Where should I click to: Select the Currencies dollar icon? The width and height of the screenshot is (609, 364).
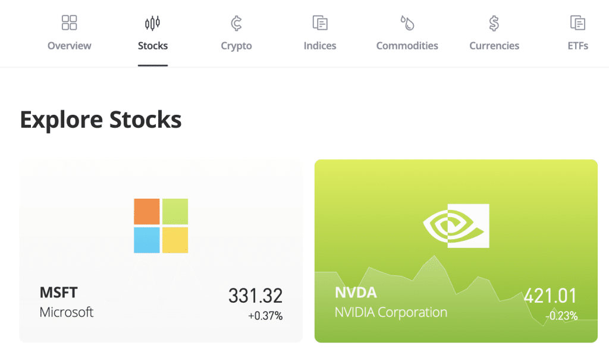coord(494,22)
